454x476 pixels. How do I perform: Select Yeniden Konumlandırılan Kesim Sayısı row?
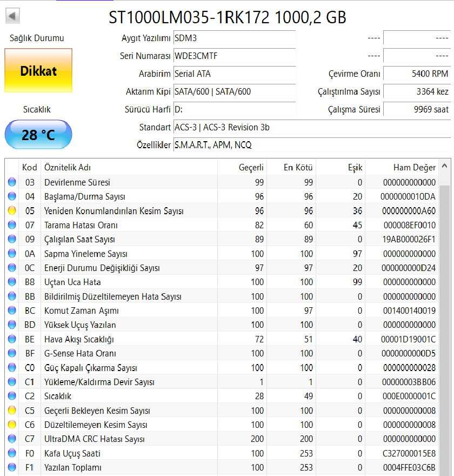pyautogui.click(x=222, y=210)
